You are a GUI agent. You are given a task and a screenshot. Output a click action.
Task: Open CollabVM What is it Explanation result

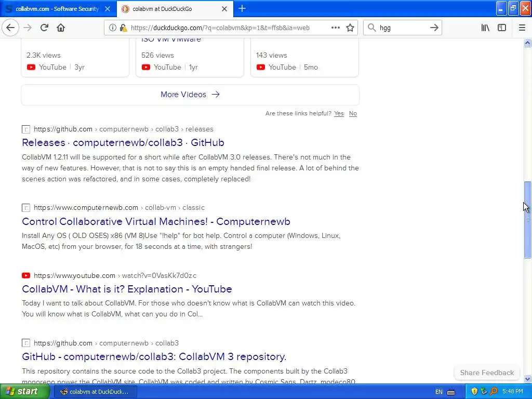coord(127,289)
